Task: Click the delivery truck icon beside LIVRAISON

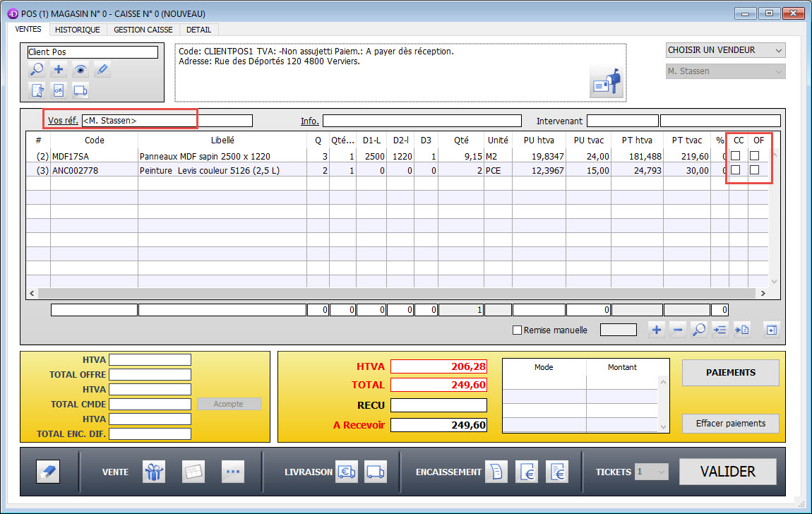Action: pyautogui.click(x=376, y=472)
